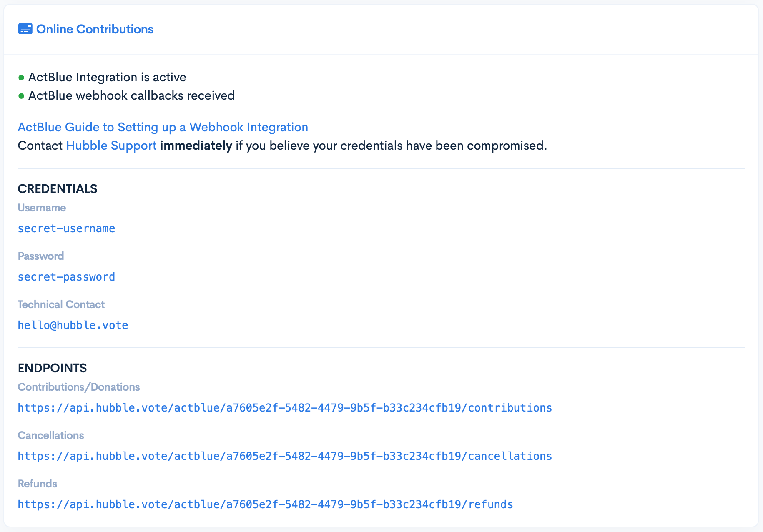Click the green dot for ActBlue Integration status
The image size is (763, 532).
point(21,78)
